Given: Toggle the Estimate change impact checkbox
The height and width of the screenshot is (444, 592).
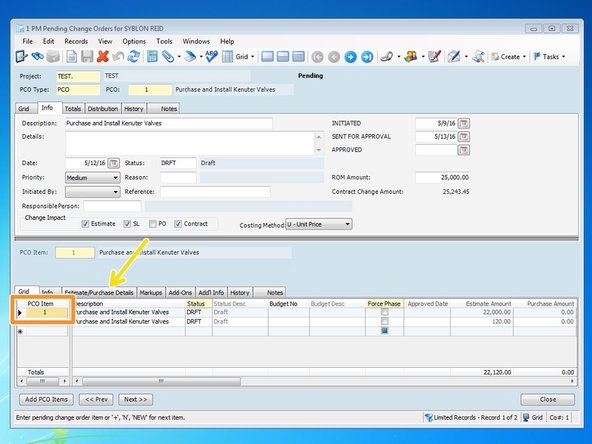Looking at the screenshot, I should [x=85, y=224].
